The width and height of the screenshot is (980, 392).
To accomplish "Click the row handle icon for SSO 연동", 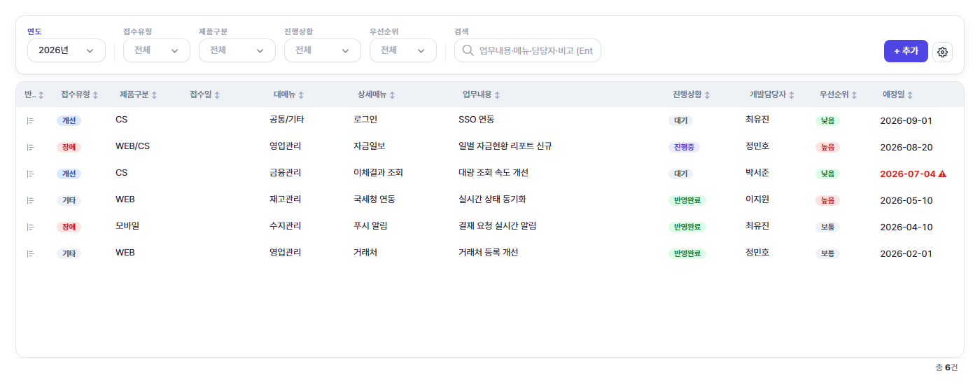I will tap(30, 120).
